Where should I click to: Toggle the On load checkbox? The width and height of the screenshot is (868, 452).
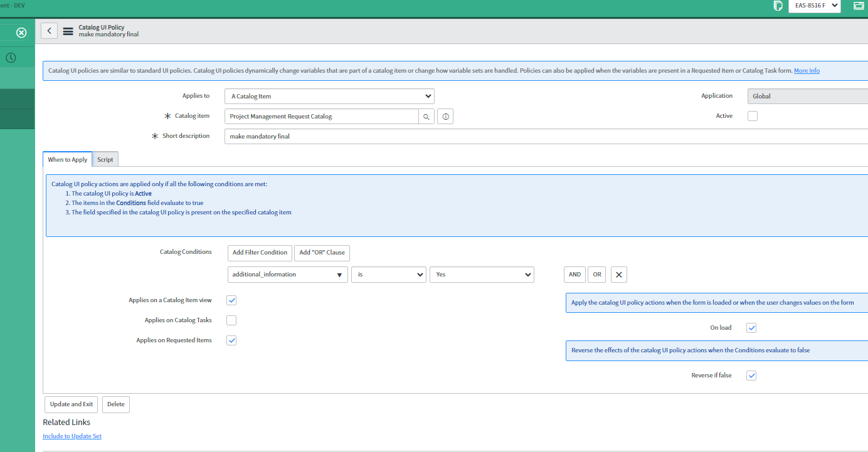click(x=751, y=328)
